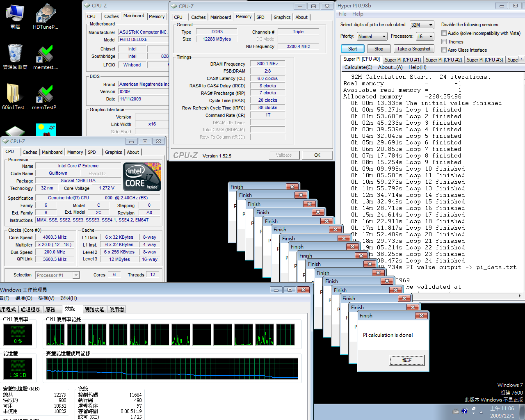Click the NB Frequency value 3200.4 MHz
525x420 pixels.
[x=298, y=47]
